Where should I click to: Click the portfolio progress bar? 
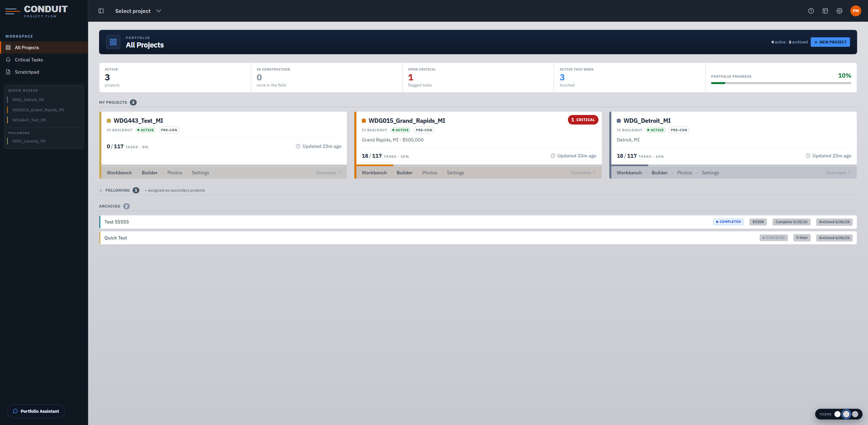click(781, 83)
